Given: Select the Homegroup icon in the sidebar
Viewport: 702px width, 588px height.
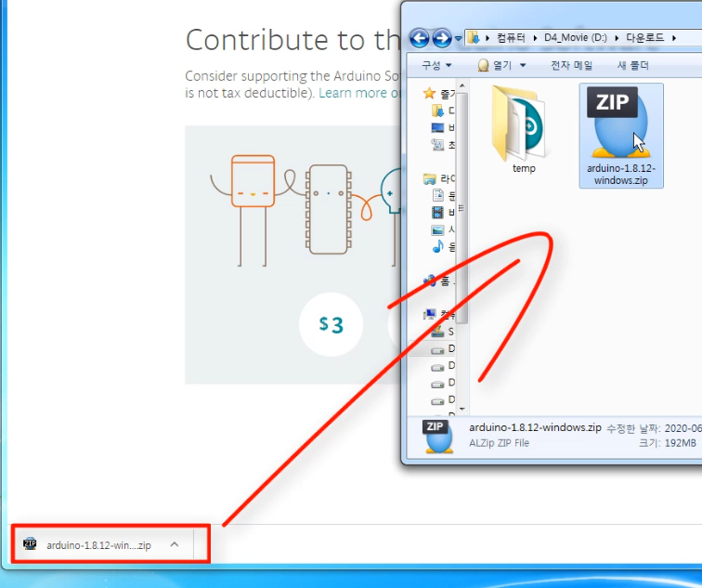Looking at the screenshot, I should [430, 281].
